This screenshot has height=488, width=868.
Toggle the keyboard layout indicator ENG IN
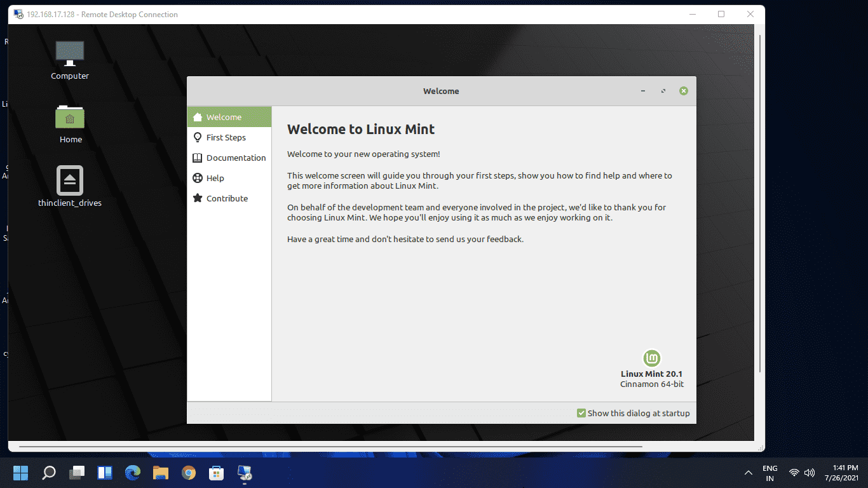[770, 472]
